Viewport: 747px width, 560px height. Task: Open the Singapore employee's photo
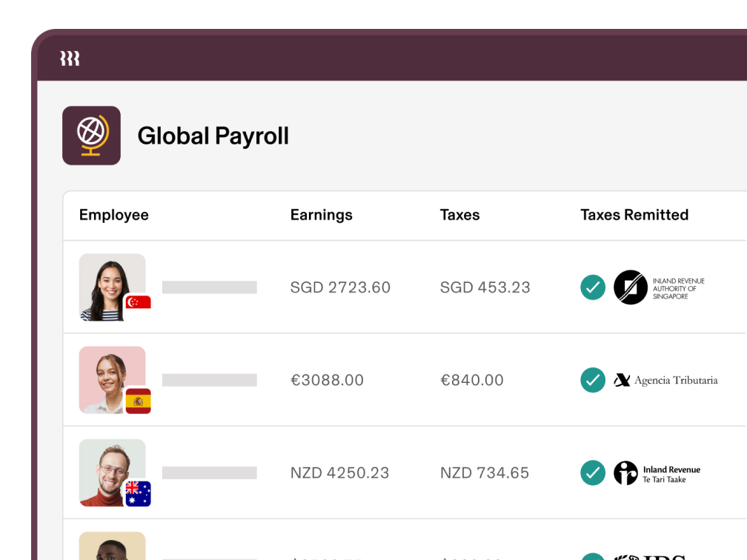click(113, 287)
